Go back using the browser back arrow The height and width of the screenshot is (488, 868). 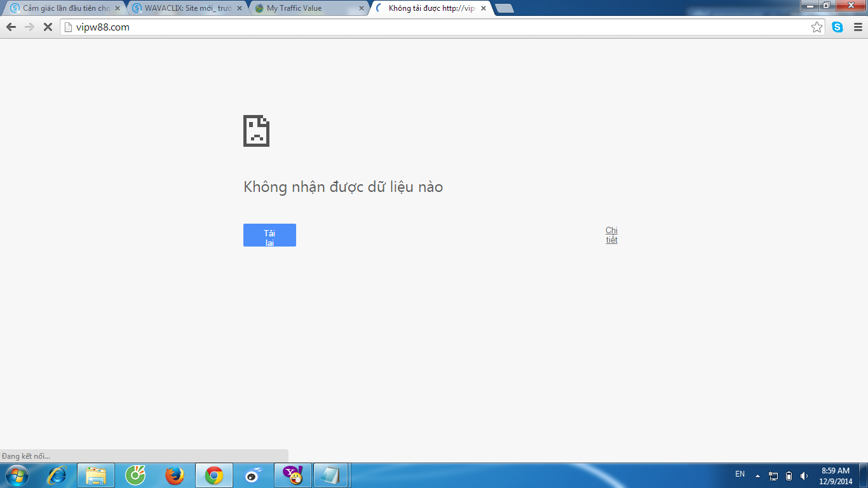(x=11, y=27)
